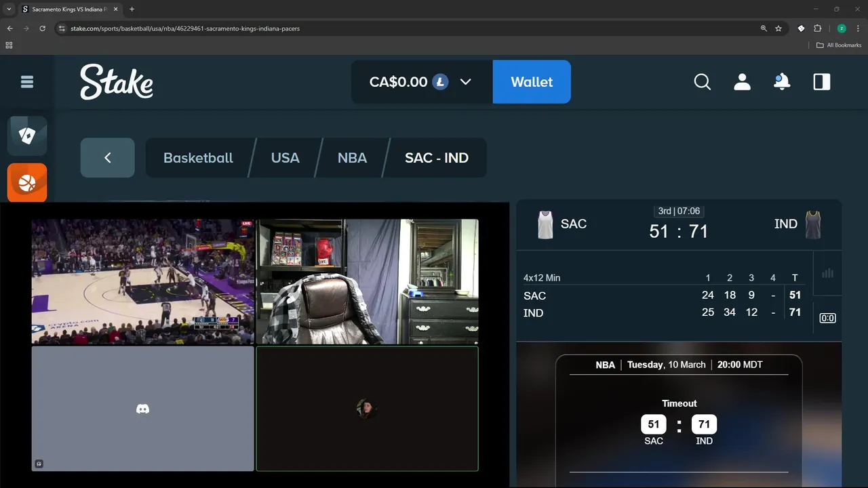Screen dimensions: 868x488
Task: Click the address bar URL
Action: (x=185, y=28)
